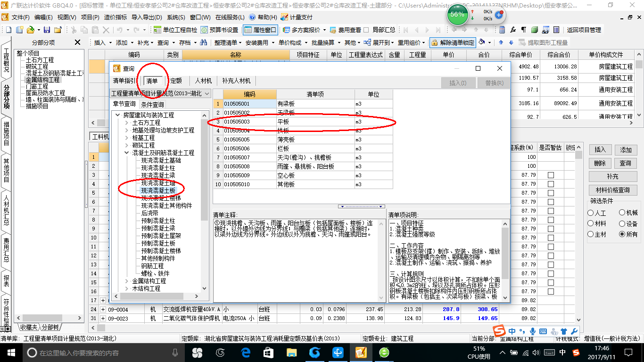
Task: Collapse the 房屋建筑与装饰工程 tree node
Action: (x=118, y=115)
